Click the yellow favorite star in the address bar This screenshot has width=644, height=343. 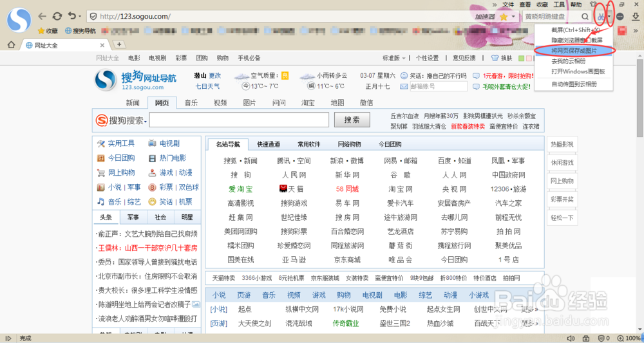point(504,17)
